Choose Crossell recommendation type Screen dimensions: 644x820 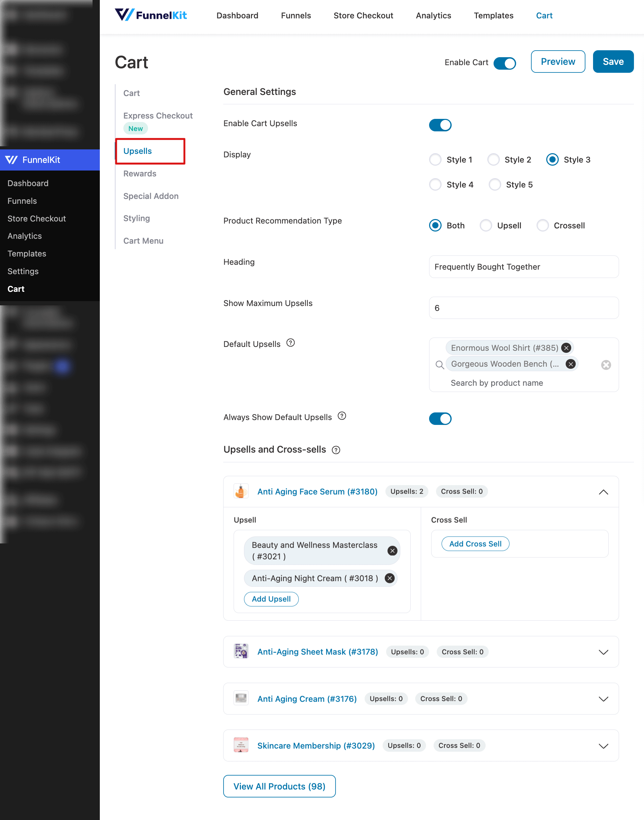[542, 226]
